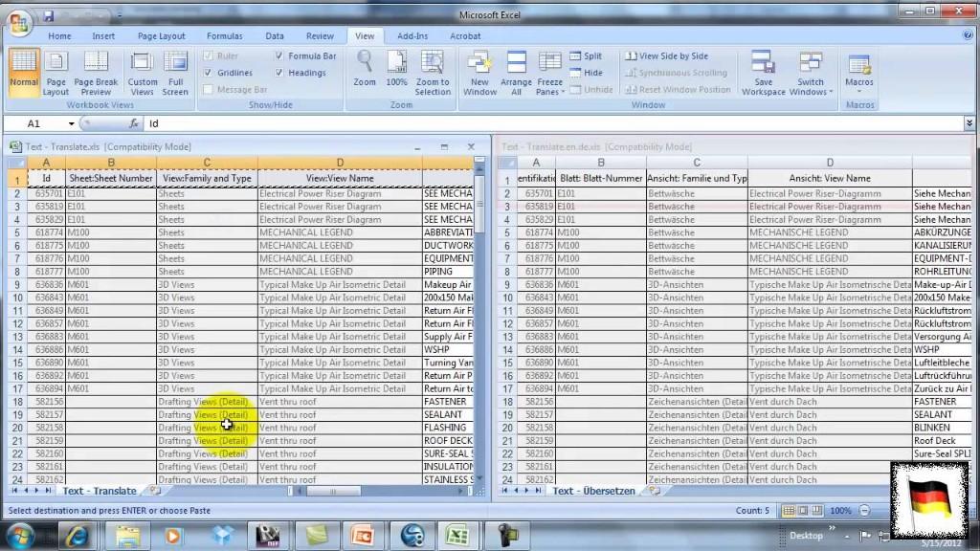Open Windows Media Player from taskbar
The image size is (980, 551).
tap(173, 536)
